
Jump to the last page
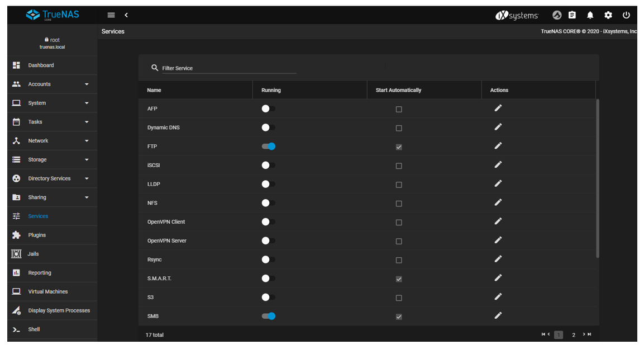click(x=589, y=334)
